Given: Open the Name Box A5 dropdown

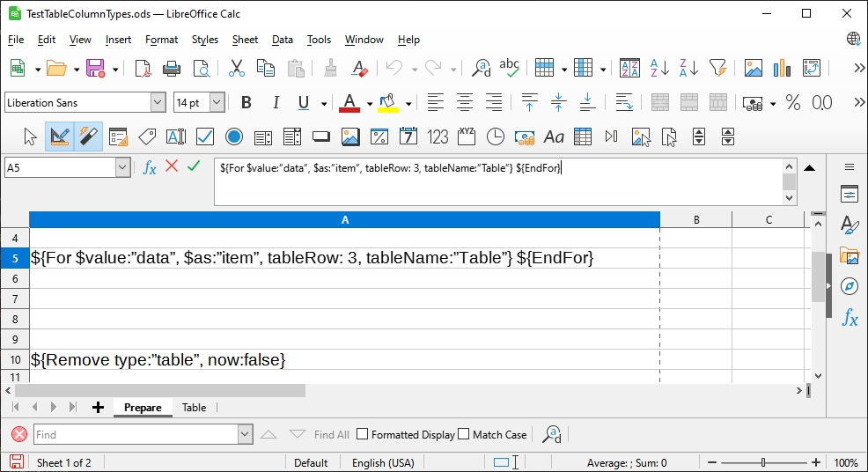Looking at the screenshot, I should click(x=122, y=167).
